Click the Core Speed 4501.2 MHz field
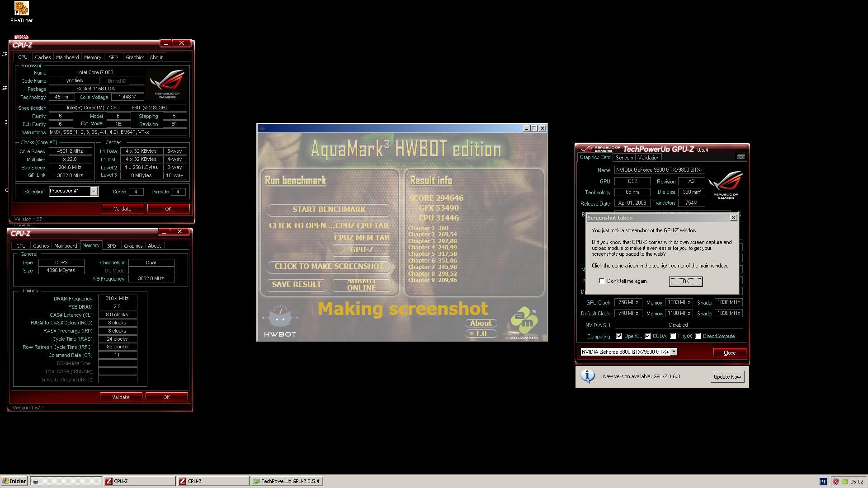This screenshot has height=488, width=868. coord(71,151)
